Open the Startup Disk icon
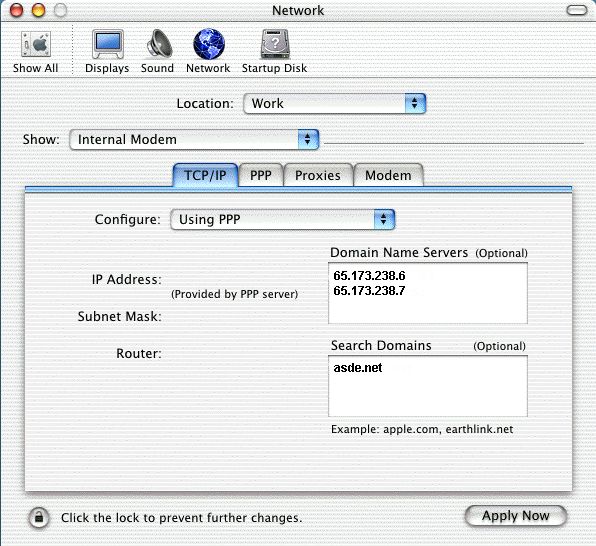The height and width of the screenshot is (546, 596). (x=275, y=44)
